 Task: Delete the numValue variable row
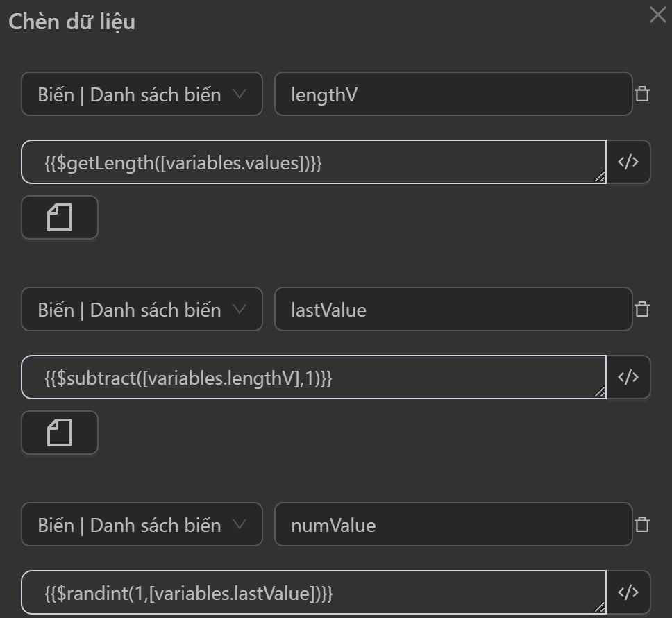642,525
